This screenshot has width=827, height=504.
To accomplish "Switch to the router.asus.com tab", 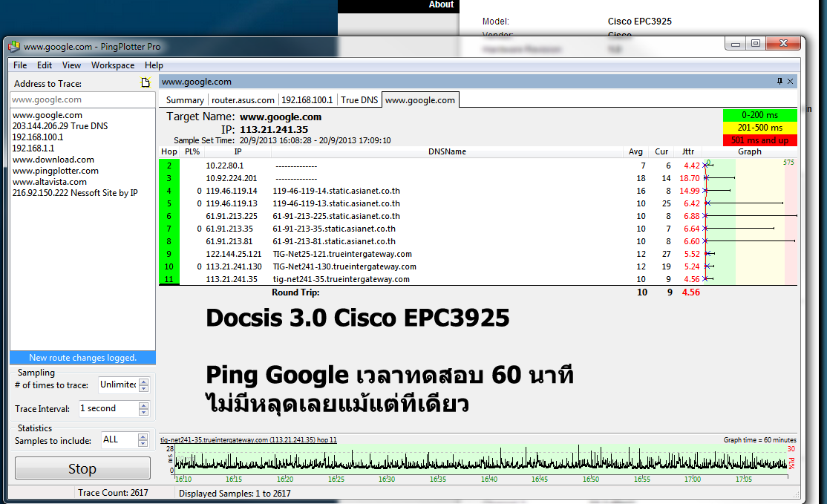I will click(243, 100).
